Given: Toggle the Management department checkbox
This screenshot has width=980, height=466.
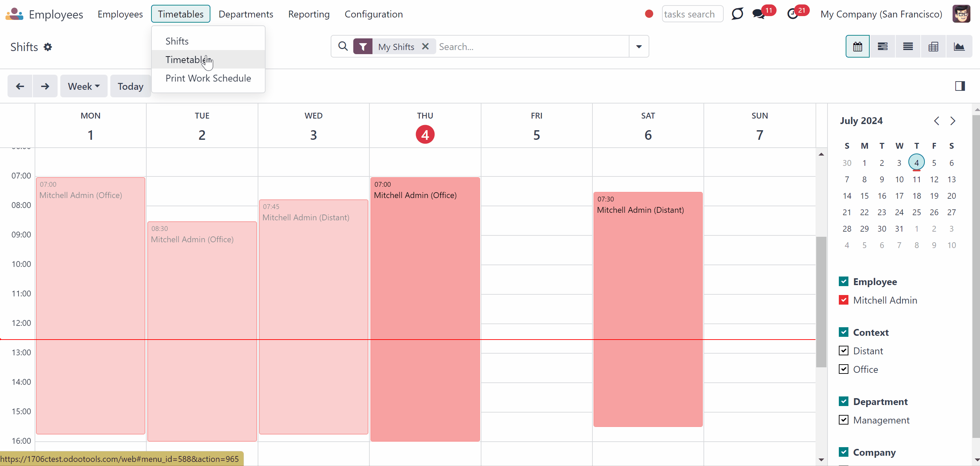Looking at the screenshot, I should [x=843, y=420].
